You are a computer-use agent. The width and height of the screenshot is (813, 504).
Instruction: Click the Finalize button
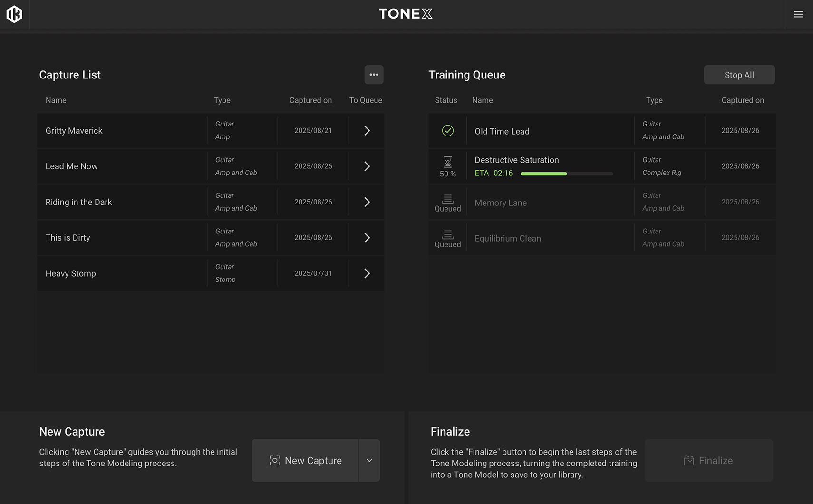(x=708, y=460)
